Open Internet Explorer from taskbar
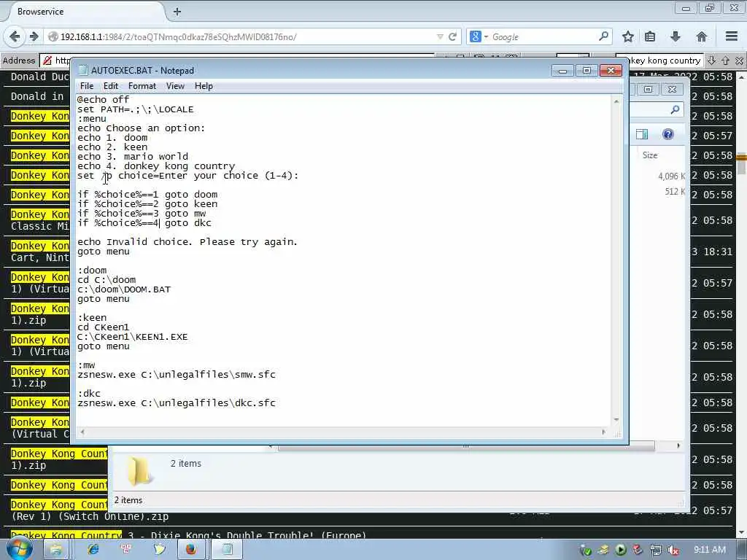This screenshot has width=747, height=560. [x=93, y=549]
